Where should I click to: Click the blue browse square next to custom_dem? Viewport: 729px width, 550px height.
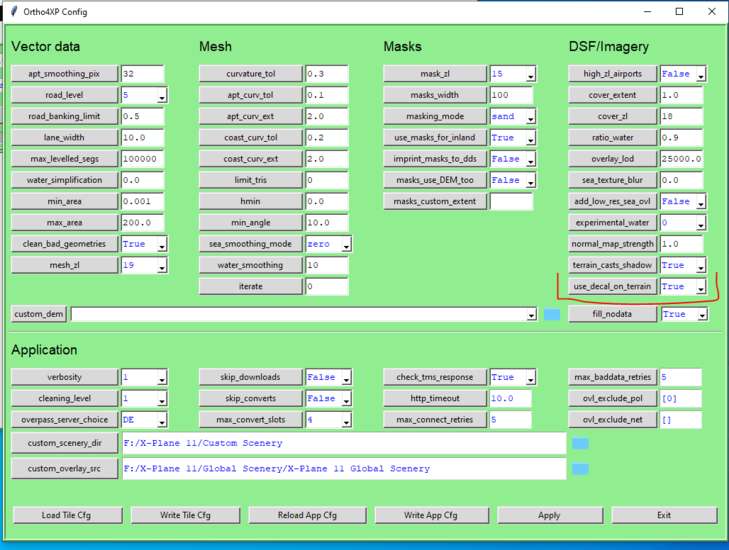552,315
